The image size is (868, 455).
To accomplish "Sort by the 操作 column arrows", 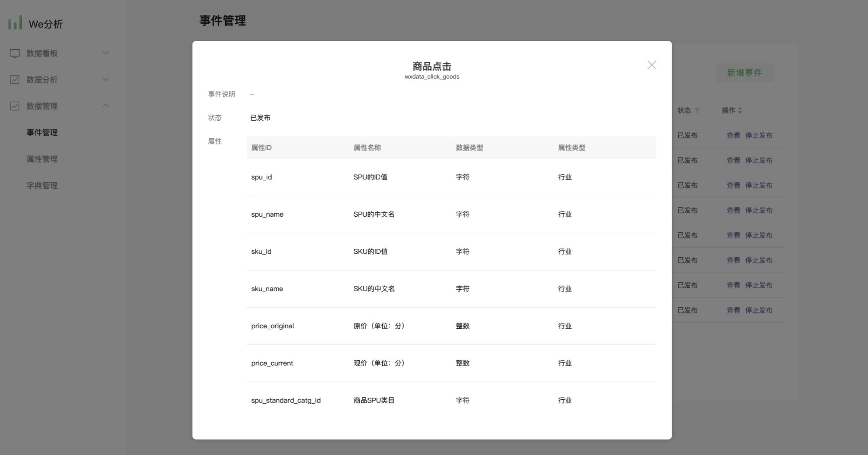I will (x=740, y=111).
